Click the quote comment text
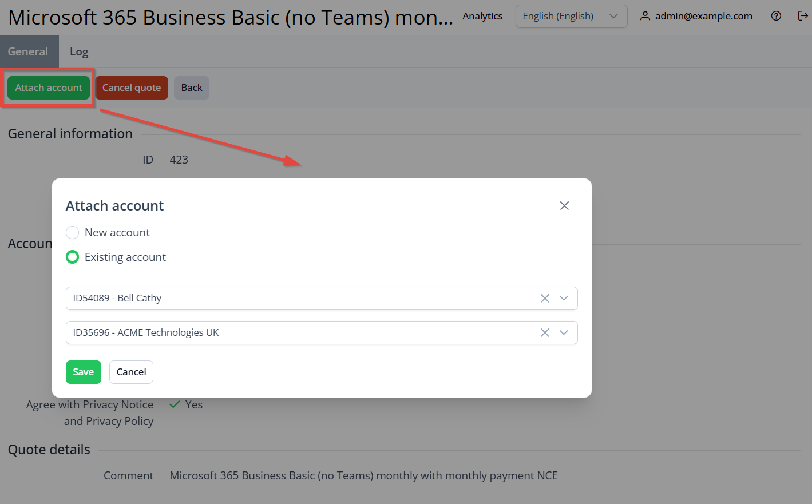 tap(364, 475)
